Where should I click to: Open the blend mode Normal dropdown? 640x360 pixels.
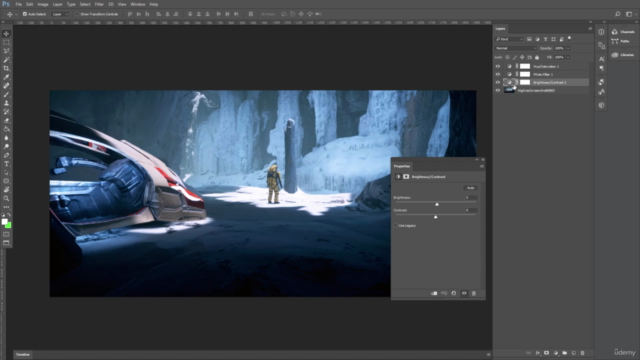516,48
